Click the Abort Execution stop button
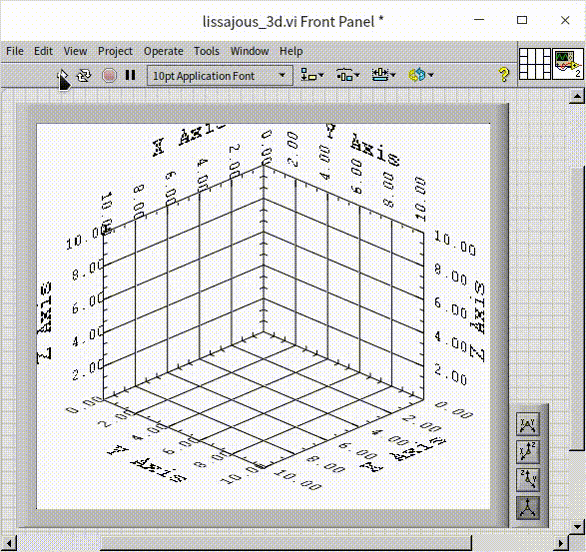586x552 pixels. 109,76
